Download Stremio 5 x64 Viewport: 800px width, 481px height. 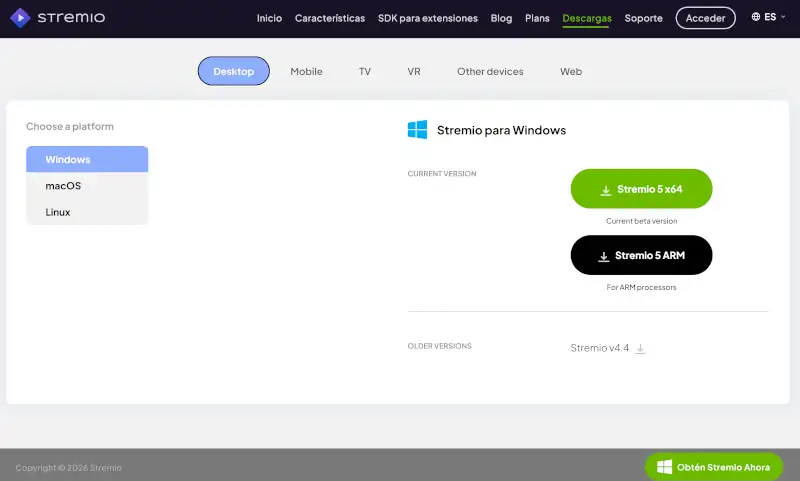[x=641, y=189]
